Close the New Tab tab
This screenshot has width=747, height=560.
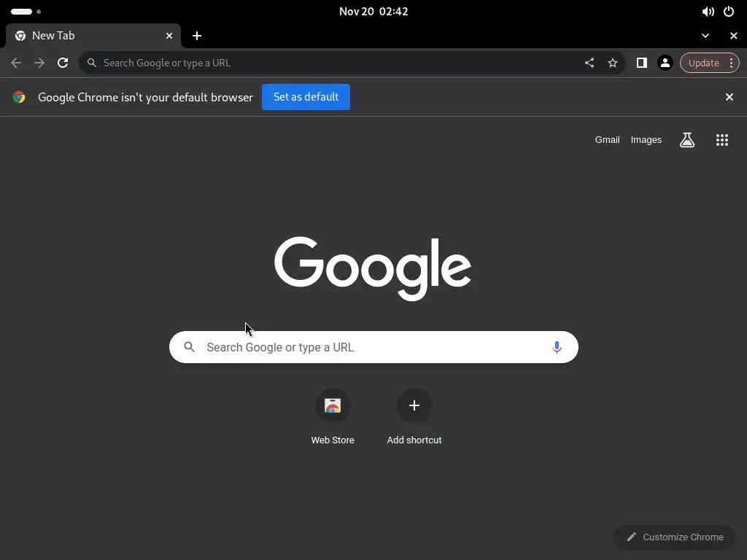point(169,36)
